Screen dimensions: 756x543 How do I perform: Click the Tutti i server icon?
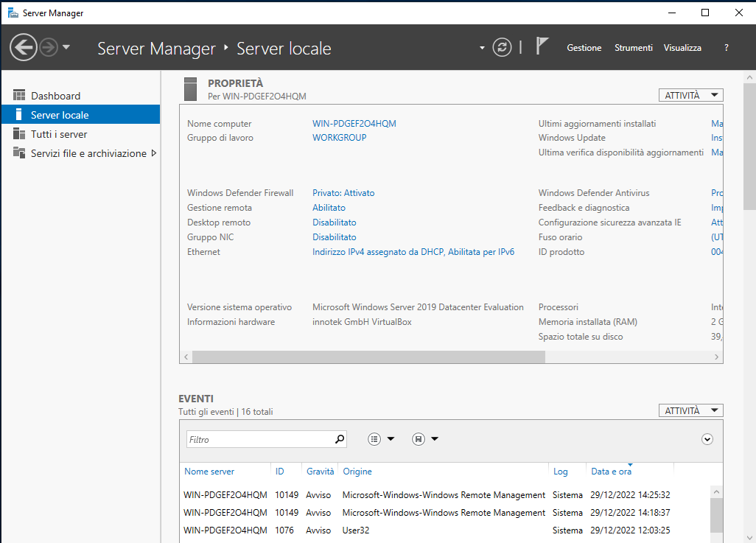click(19, 133)
